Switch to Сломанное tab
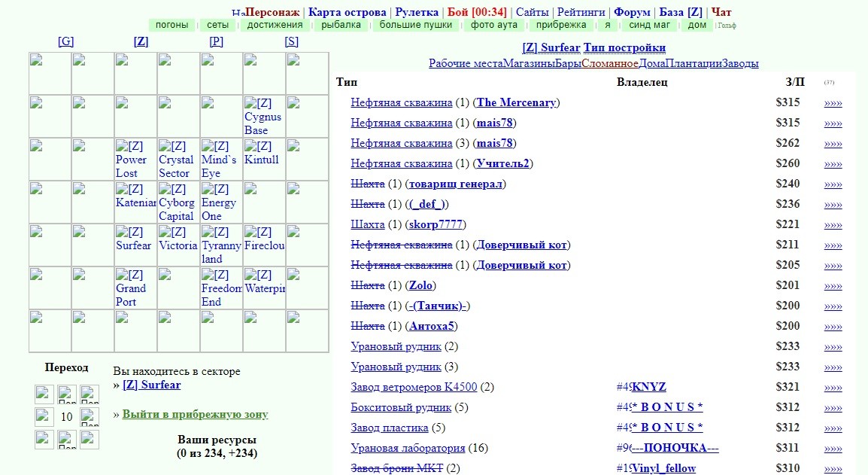Image resolution: width=868 pixels, height=475 pixels. pos(609,64)
